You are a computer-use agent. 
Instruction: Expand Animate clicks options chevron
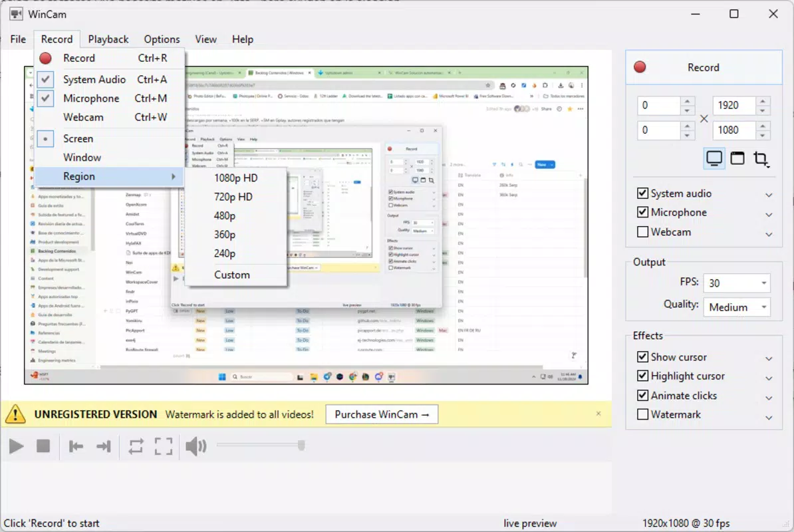tap(769, 398)
